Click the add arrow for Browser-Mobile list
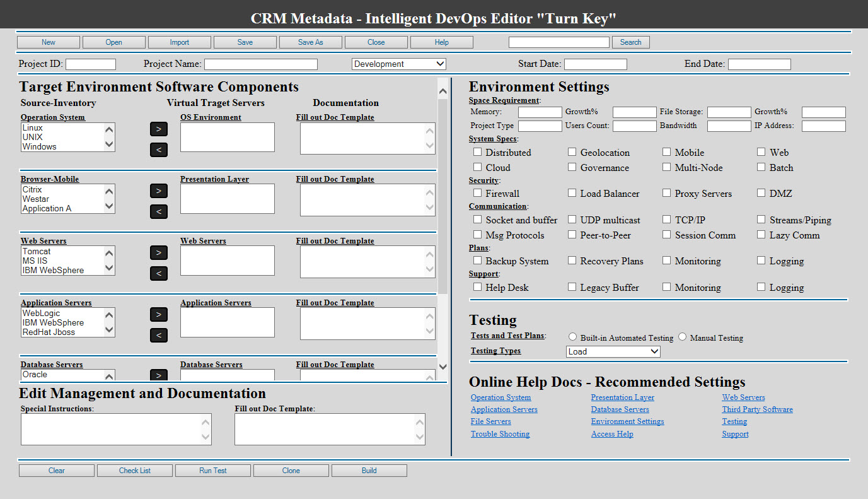 click(x=159, y=191)
